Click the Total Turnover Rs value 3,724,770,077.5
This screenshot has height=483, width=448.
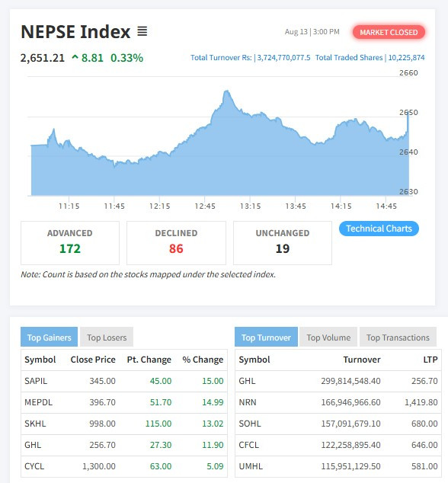click(x=283, y=58)
